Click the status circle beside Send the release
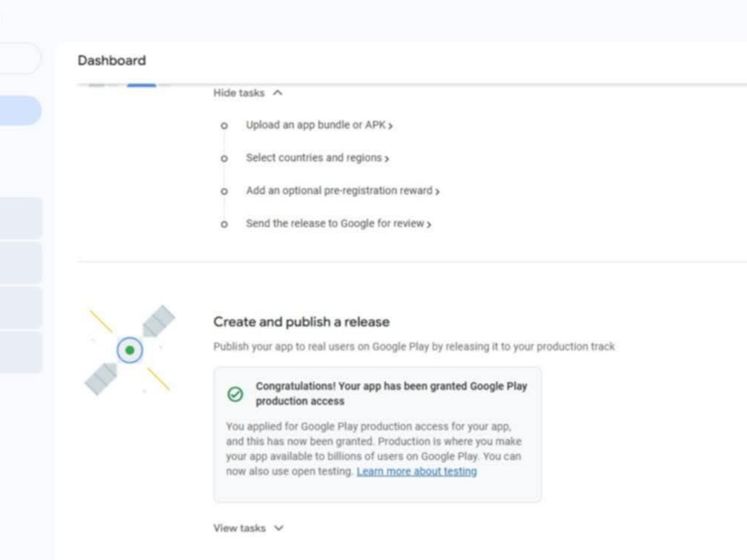Image resolution: width=747 pixels, height=560 pixels. coord(224,224)
